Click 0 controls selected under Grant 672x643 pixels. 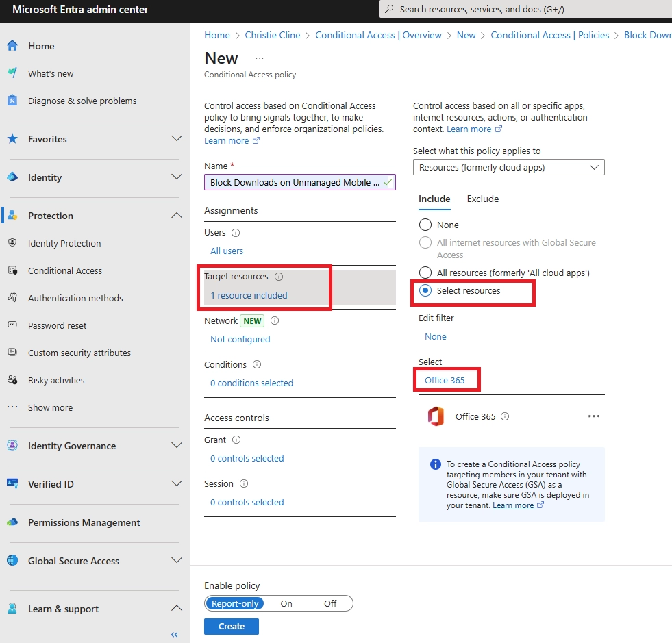click(x=247, y=458)
